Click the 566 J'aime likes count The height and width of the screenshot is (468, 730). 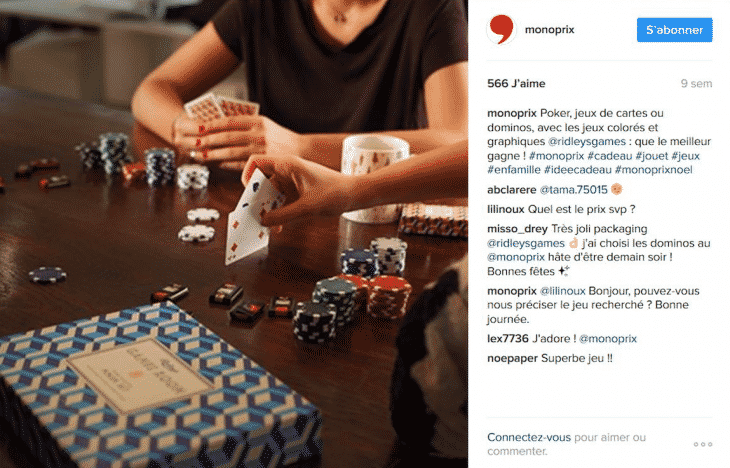click(516, 83)
